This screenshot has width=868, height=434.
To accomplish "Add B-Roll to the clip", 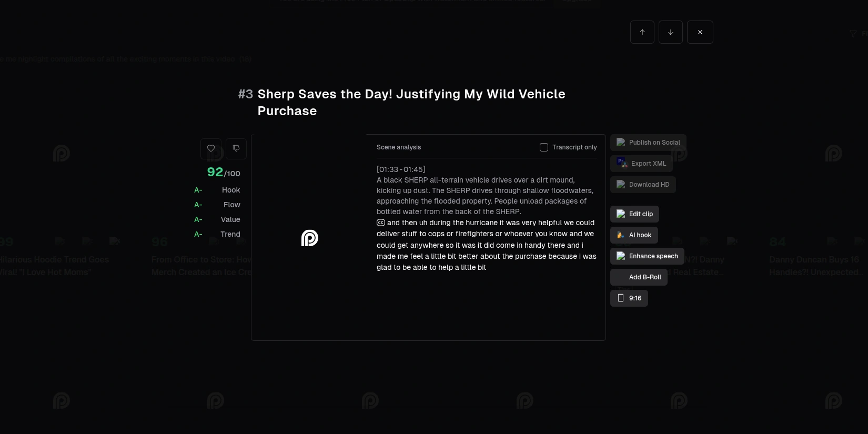I will tap(639, 277).
